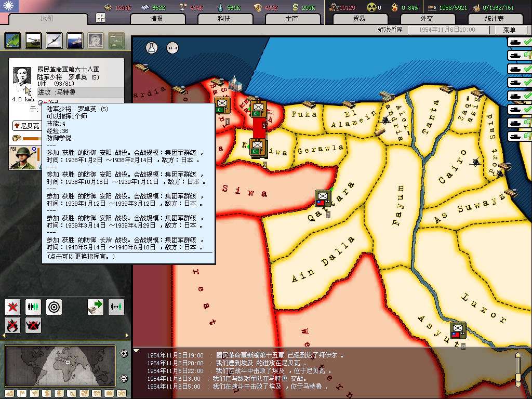
Task: Switch to the 科技 technology tab
Action: pyautogui.click(x=224, y=19)
